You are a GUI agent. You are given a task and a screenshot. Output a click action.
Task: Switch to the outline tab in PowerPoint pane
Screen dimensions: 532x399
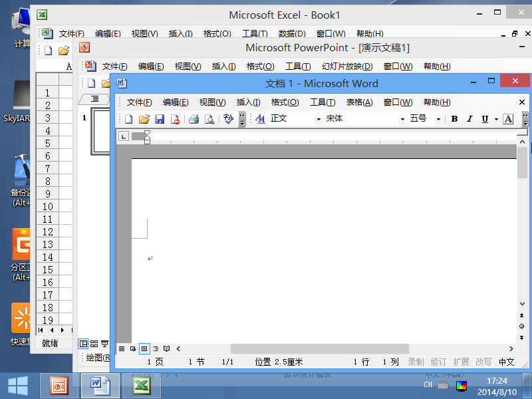point(94,98)
